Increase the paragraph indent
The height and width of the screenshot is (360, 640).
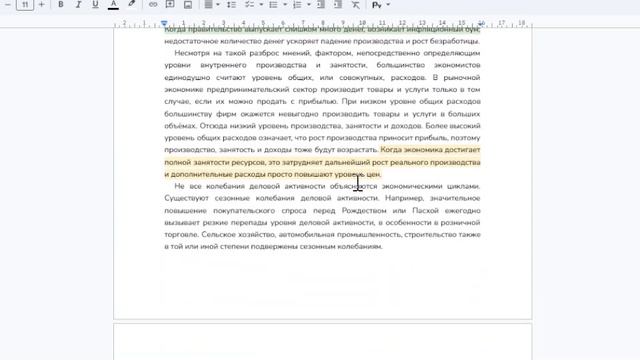338,4
